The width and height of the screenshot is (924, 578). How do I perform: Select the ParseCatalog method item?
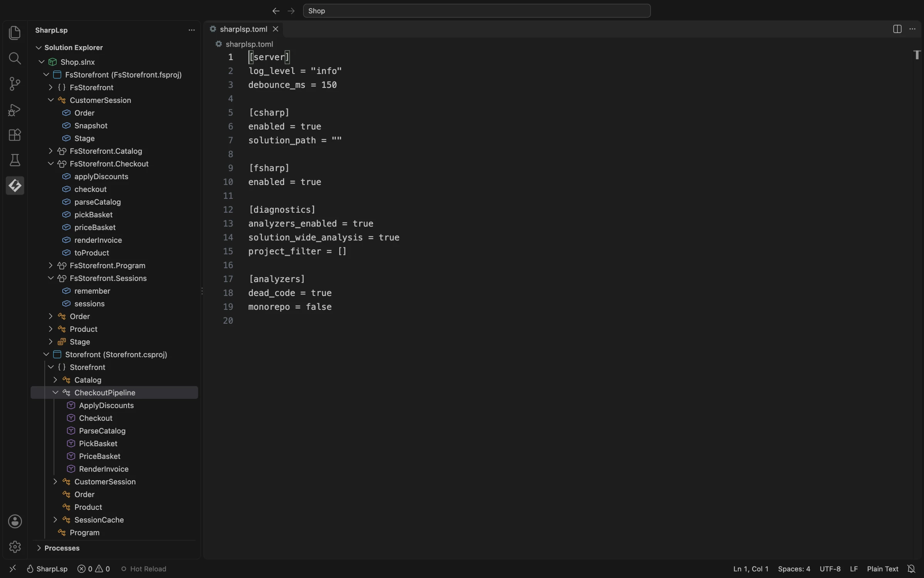coord(102,431)
